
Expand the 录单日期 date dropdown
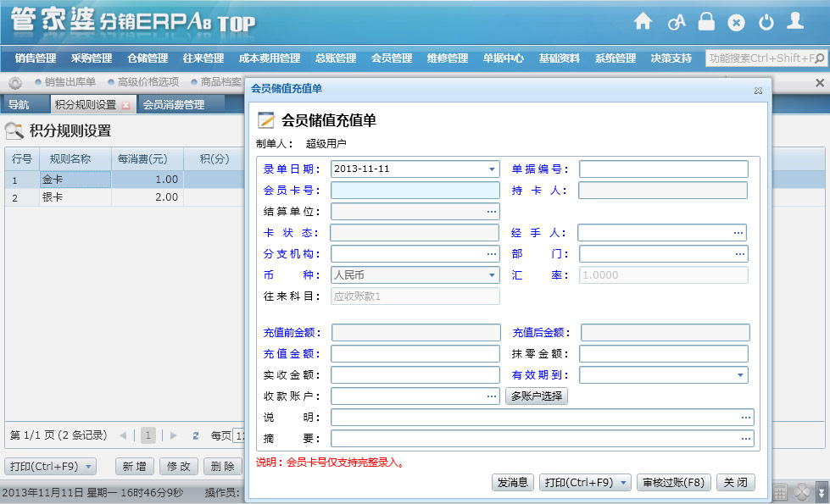(x=493, y=169)
